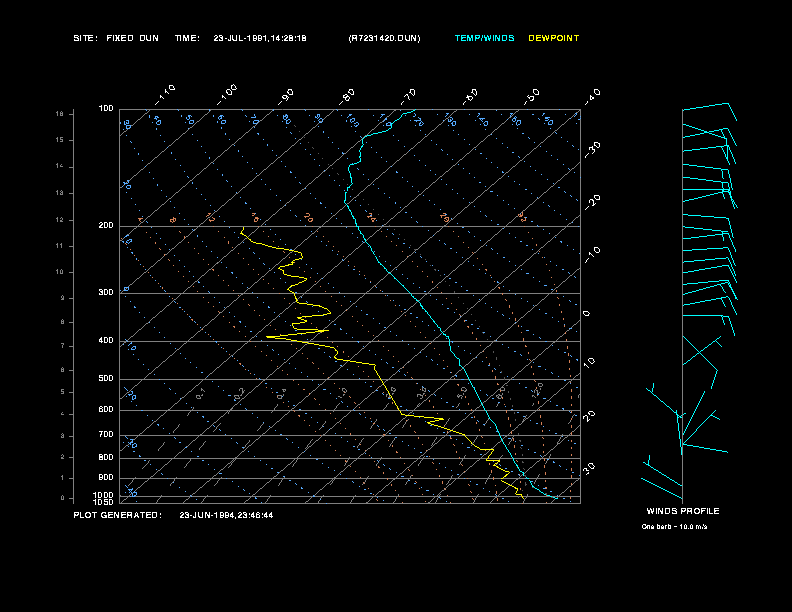Click the -10 temperature label right of chart
Viewport: 792px width, 612px height.
pyautogui.click(x=592, y=255)
